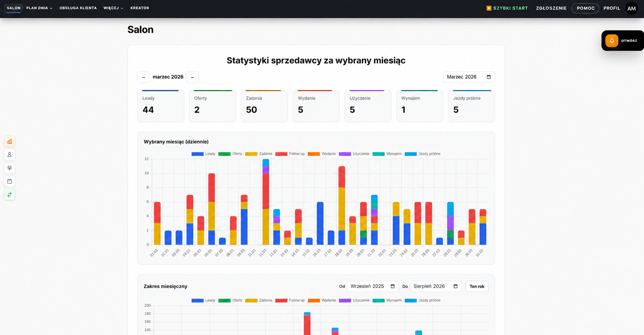Image resolution: width=644 pixels, height=335 pixels.
Task: Select the Użyczenie stat card
Action: pos(368,106)
